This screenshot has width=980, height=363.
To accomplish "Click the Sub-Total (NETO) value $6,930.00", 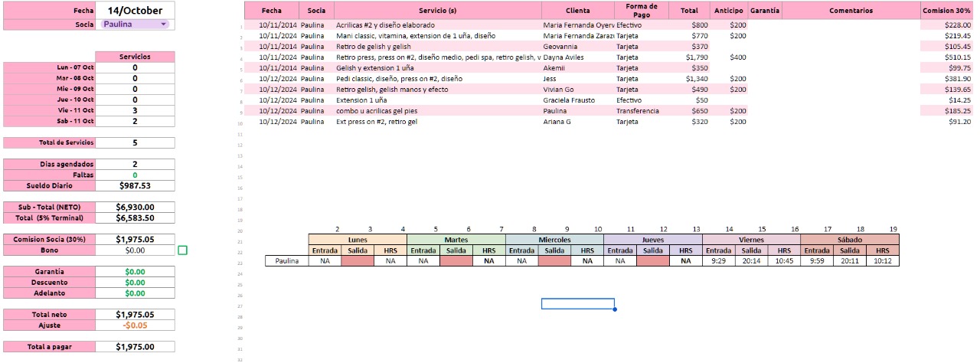I will (135, 207).
